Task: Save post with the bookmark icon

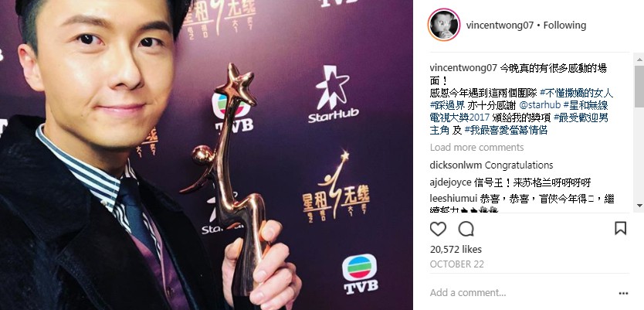Action: 620,228
